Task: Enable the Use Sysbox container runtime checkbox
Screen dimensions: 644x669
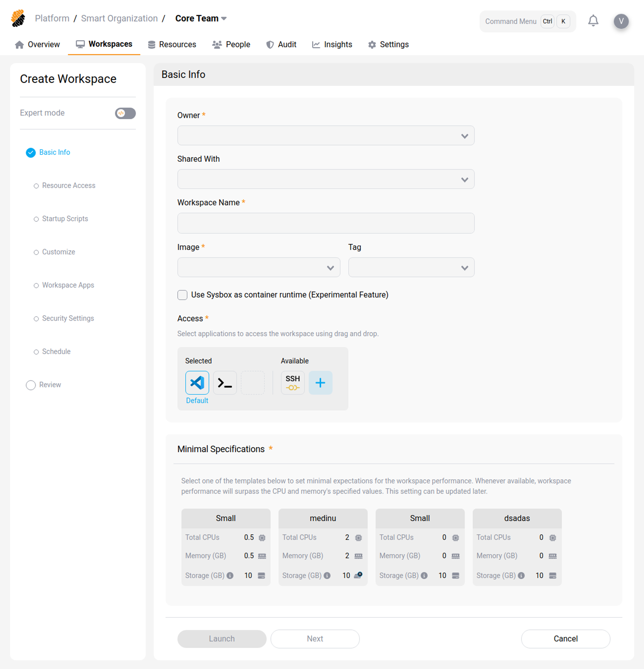Action: point(182,295)
